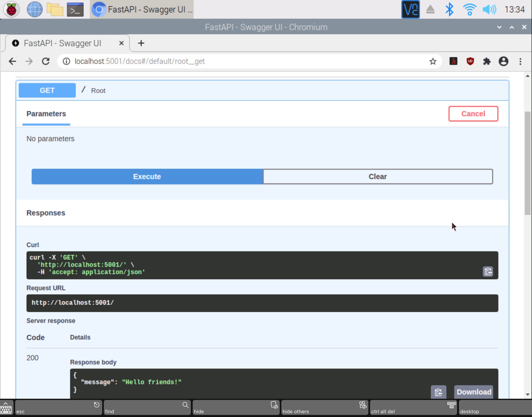The image size is (532, 417).
Task: View site information for localhost
Action: [x=66, y=61]
